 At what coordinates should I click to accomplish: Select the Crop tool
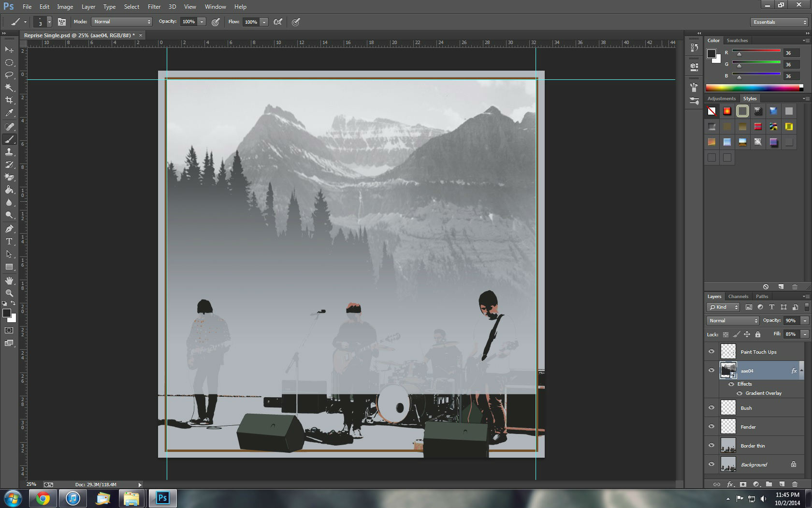click(x=9, y=100)
